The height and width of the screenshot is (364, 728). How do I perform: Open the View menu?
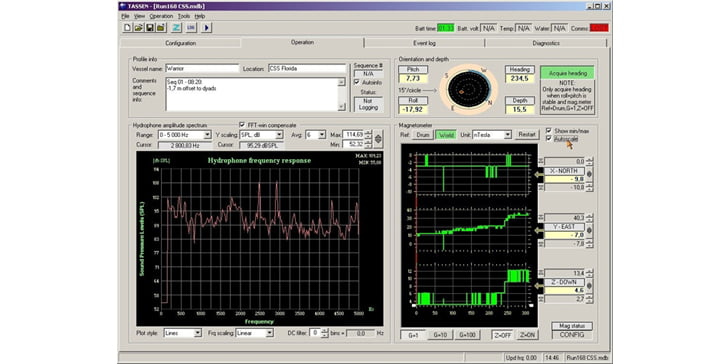point(139,16)
